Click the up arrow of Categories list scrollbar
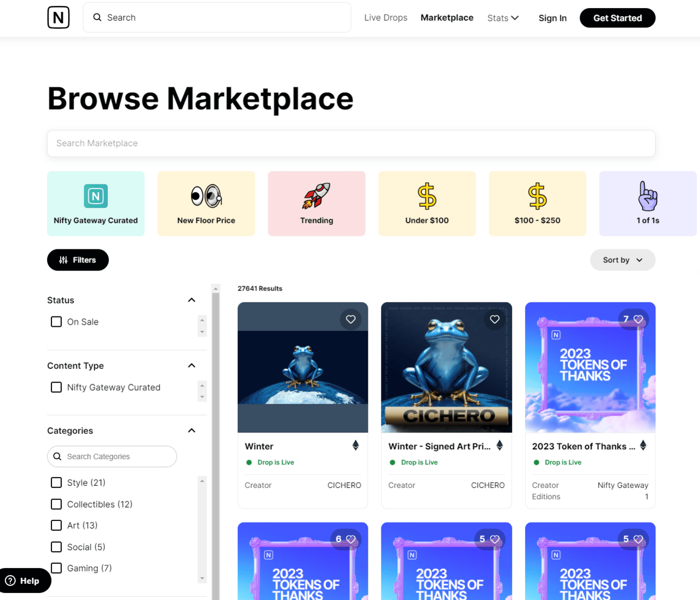 [x=202, y=481]
